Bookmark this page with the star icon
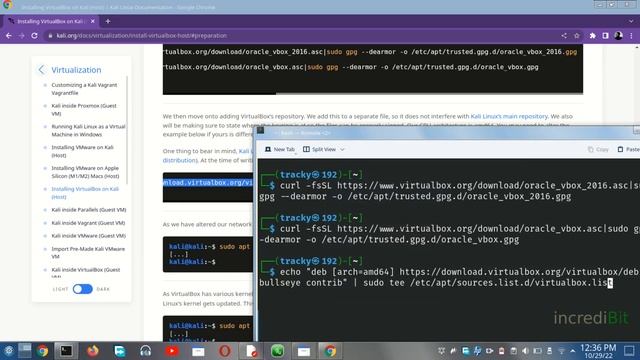640x360 pixels. pos(577,36)
